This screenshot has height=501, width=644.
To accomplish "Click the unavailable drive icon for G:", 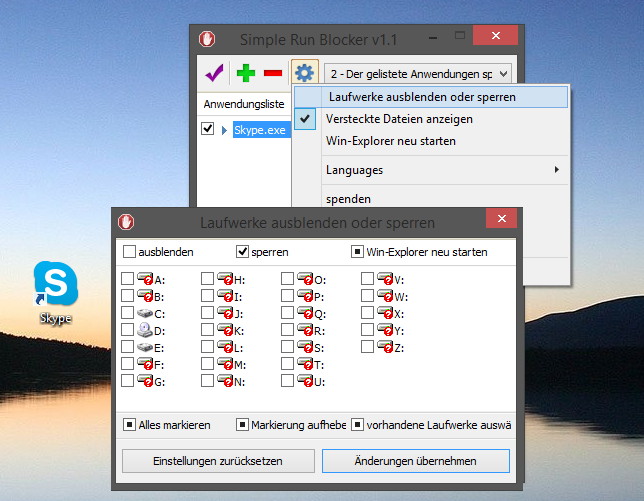I will (x=145, y=381).
